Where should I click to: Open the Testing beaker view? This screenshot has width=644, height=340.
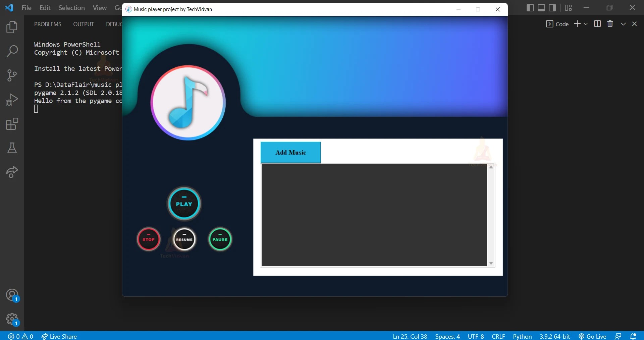click(12, 148)
